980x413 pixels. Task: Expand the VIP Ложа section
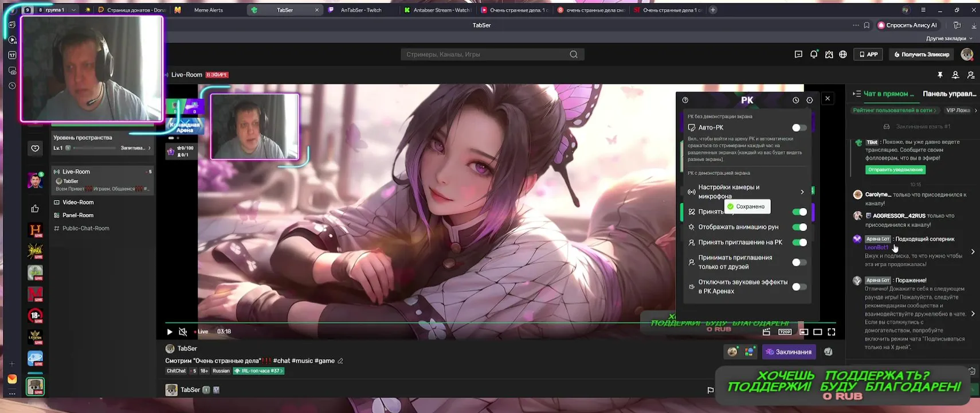pyautogui.click(x=961, y=110)
